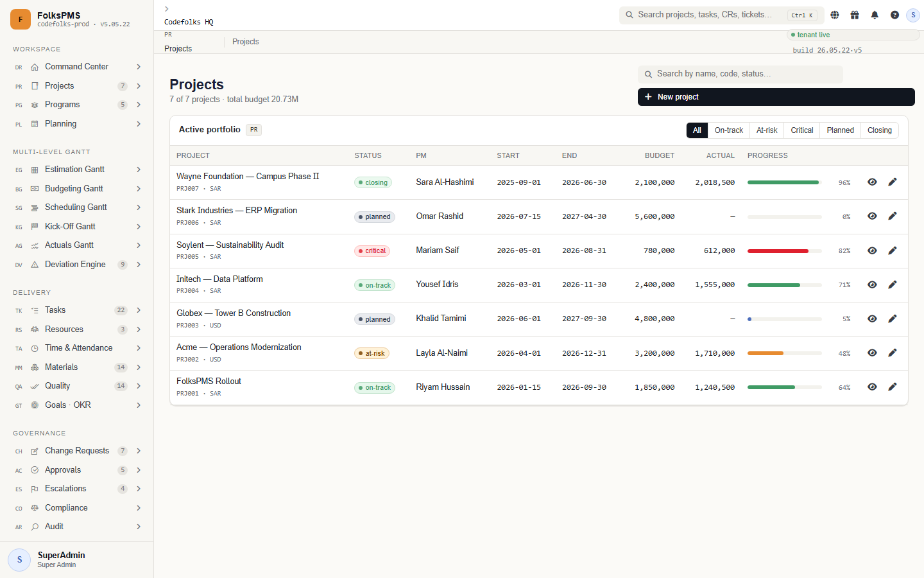Open notifications bell icon
Image resolution: width=924 pixels, height=578 pixels.
tap(875, 15)
